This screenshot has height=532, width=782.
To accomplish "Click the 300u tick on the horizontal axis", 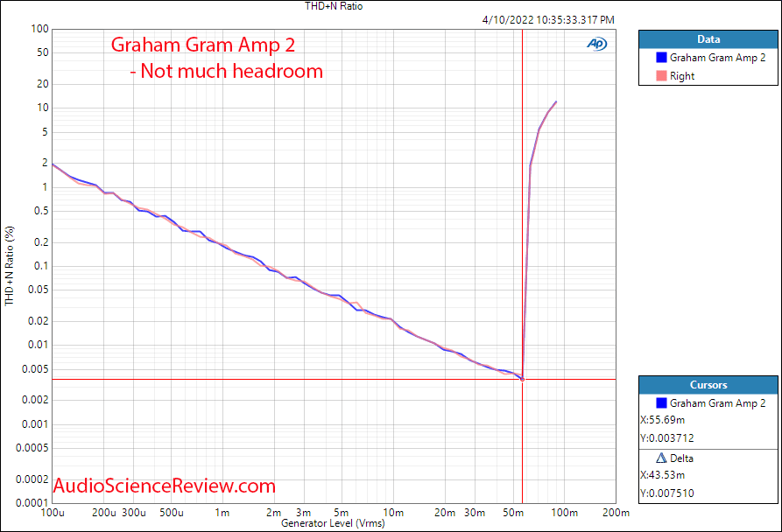I will coord(134,513).
